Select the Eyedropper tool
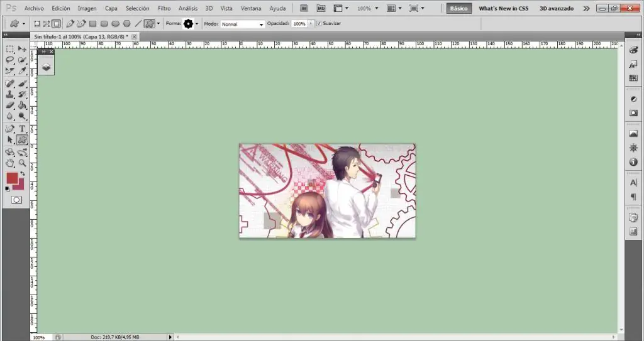This screenshot has width=644, height=341. (22, 70)
